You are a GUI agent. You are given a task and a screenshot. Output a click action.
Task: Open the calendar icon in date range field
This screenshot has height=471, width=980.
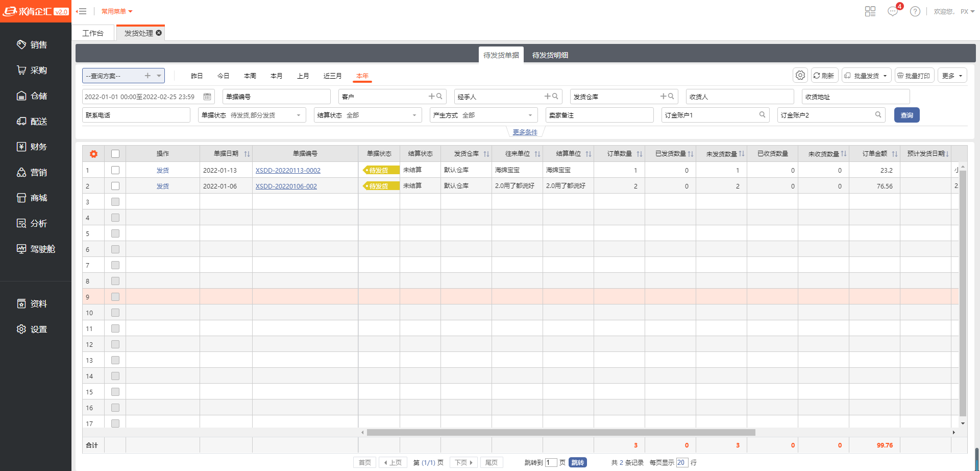coord(207,97)
